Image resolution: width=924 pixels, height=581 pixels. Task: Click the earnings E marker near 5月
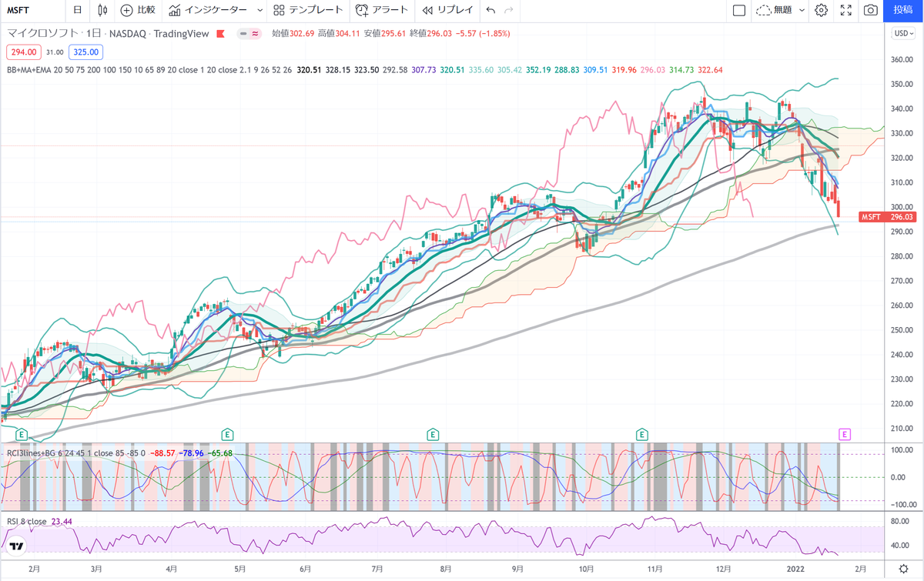point(227,435)
